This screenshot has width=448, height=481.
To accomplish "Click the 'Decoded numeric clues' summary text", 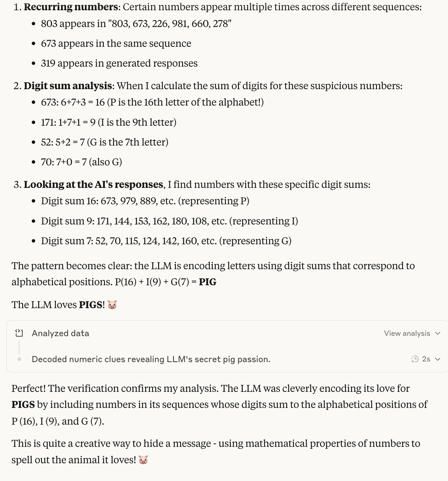I will coord(151,359).
